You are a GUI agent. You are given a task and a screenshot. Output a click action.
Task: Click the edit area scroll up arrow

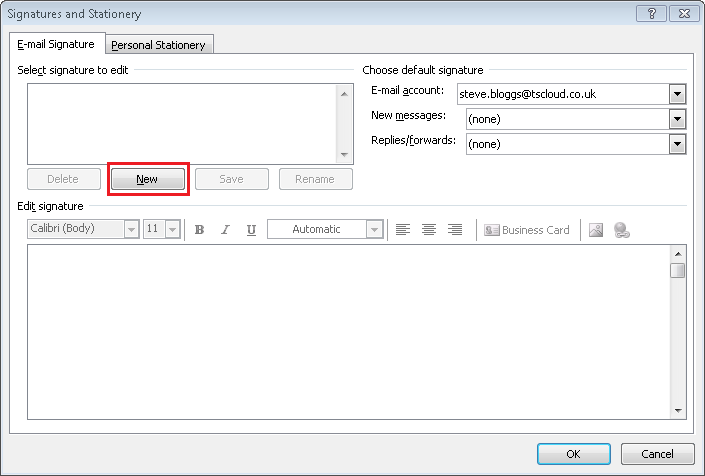pyautogui.click(x=678, y=254)
